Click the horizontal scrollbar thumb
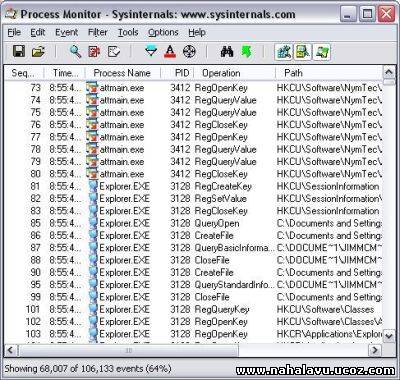Image resolution: width=400 pixels, height=380 pixels. pyautogui.click(x=128, y=350)
